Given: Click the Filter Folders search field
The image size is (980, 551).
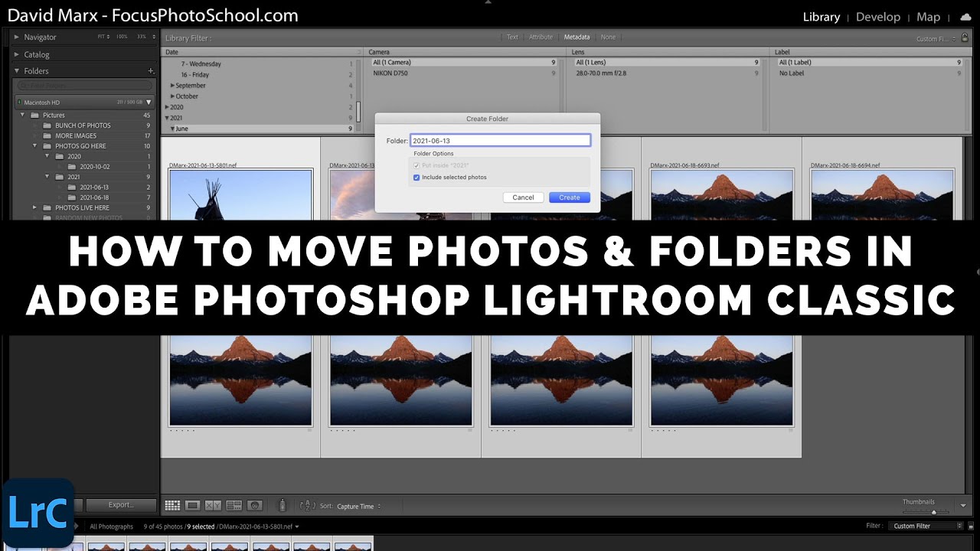Looking at the screenshot, I should coord(85,86).
